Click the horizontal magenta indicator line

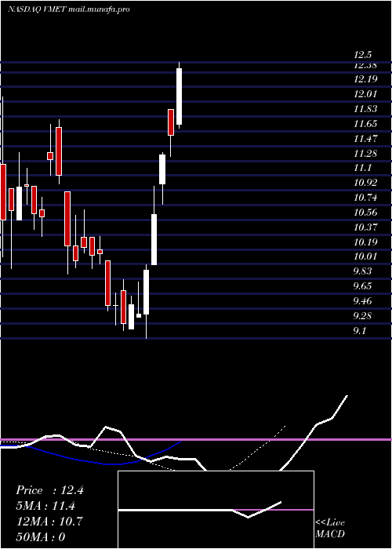click(196, 439)
